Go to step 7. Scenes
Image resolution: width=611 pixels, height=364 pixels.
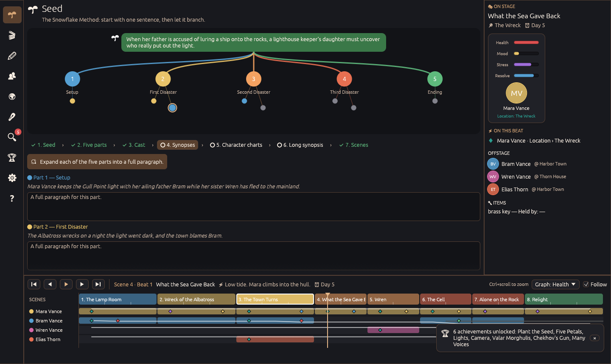click(x=353, y=145)
